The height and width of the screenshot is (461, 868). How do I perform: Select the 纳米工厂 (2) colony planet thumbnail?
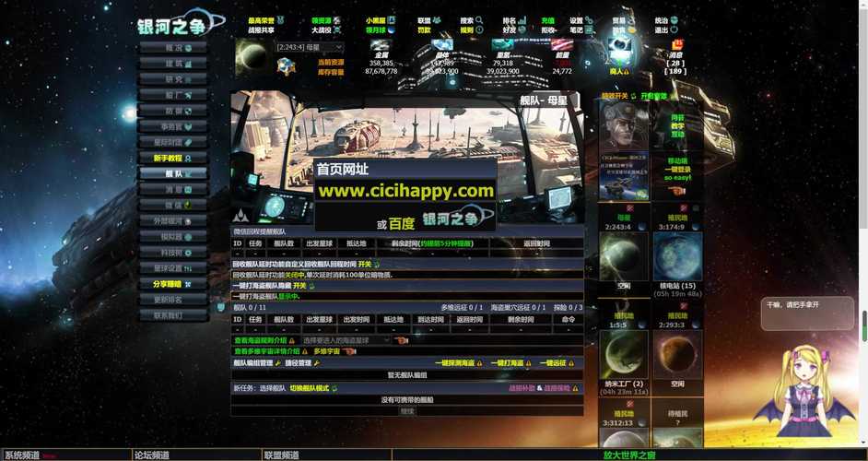(x=623, y=355)
